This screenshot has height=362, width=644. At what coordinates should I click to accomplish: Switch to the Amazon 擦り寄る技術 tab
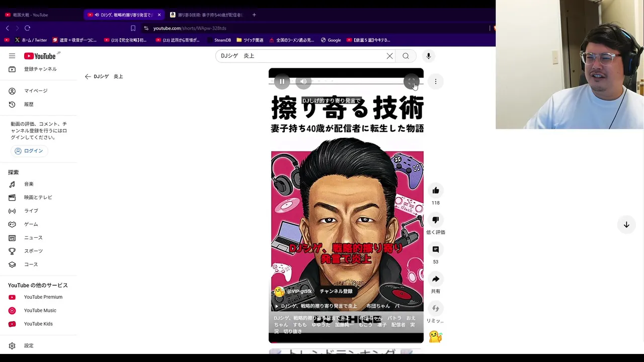[x=206, y=15]
